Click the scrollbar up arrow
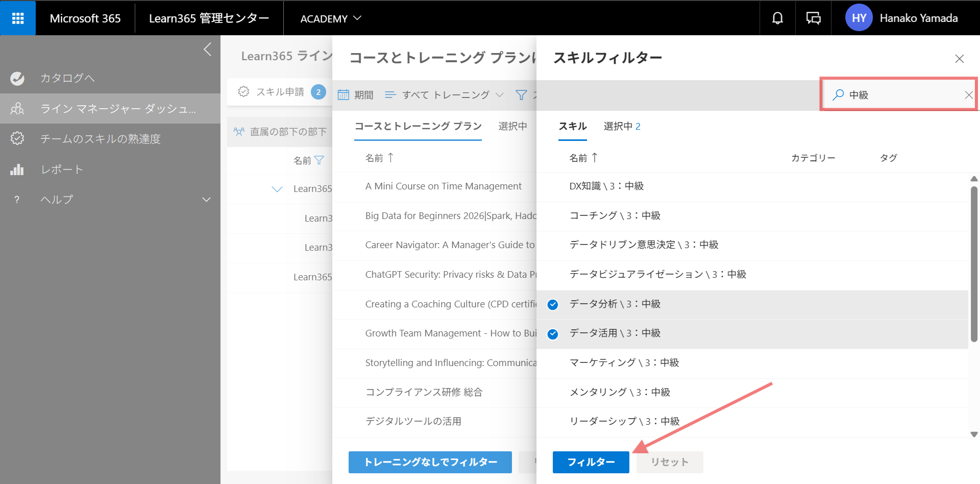The image size is (980, 484). [x=974, y=179]
